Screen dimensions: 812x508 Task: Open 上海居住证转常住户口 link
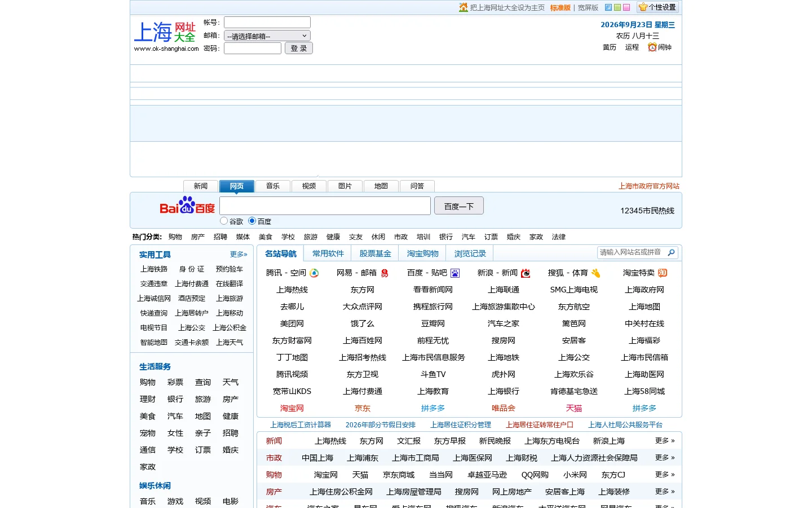pos(540,425)
